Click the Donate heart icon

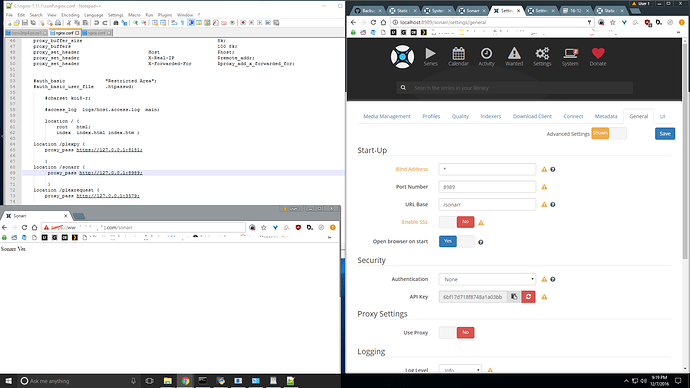[x=598, y=54]
